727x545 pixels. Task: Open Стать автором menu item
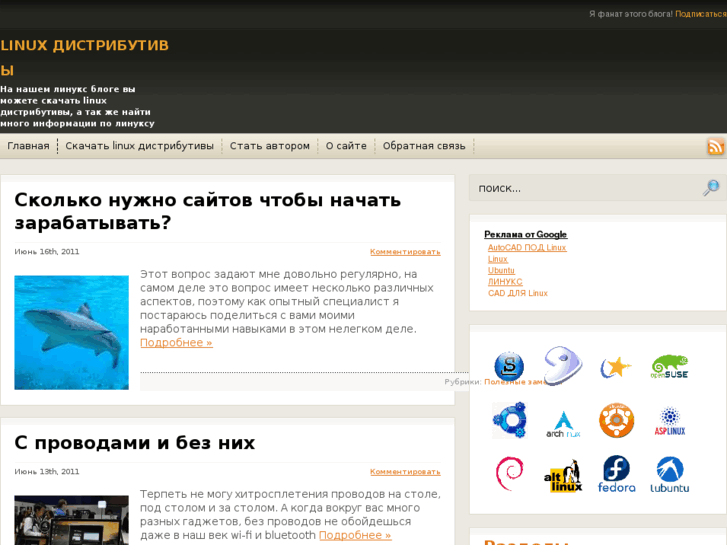[270, 146]
